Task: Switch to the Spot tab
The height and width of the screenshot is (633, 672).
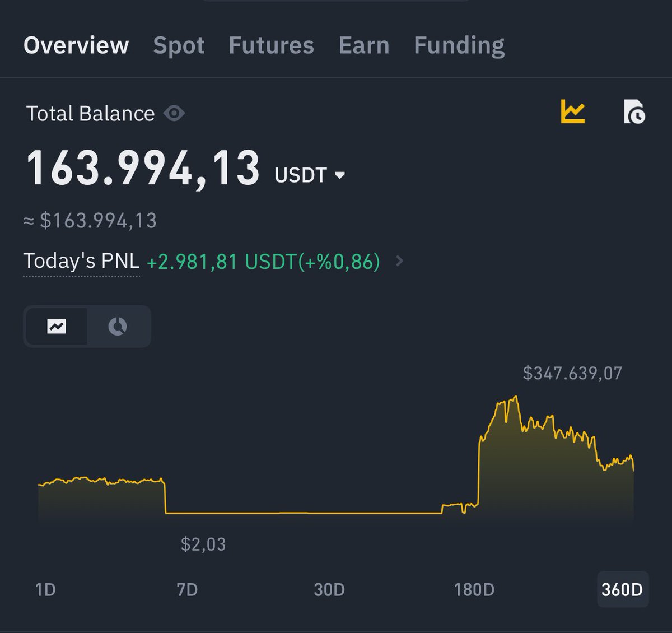Action: pos(178,46)
